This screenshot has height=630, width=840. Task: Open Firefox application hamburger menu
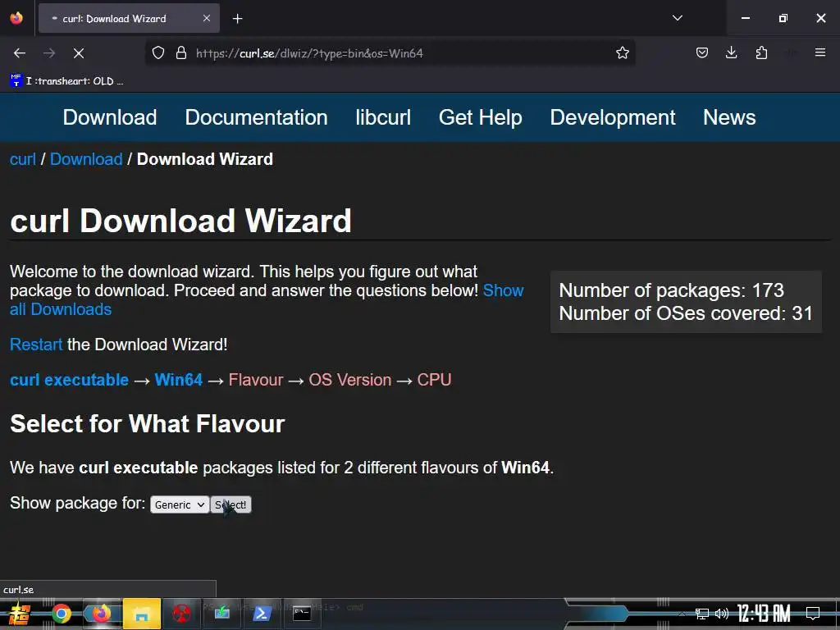pyautogui.click(x=820, y=52)
